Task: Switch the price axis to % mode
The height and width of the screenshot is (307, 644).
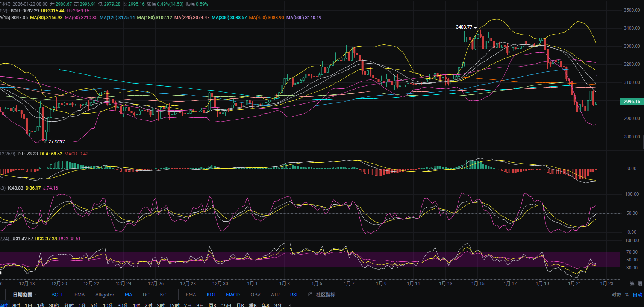Action: [627, 295]
